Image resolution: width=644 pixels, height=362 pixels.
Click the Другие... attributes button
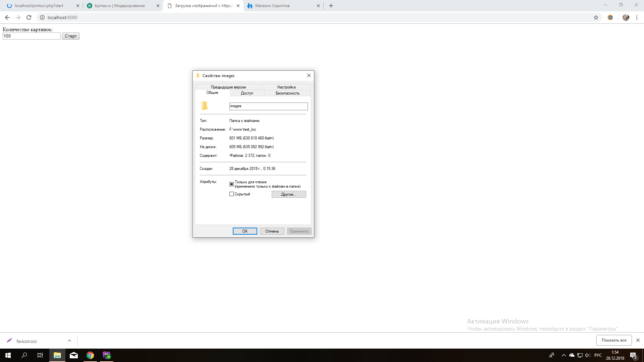(288, 194)
